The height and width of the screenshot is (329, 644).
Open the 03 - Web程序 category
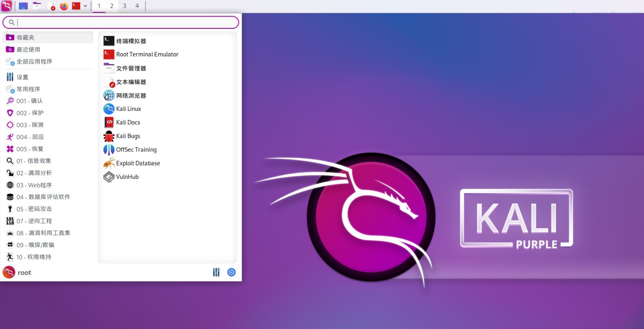pyautogui.click(x=48, y=185)
